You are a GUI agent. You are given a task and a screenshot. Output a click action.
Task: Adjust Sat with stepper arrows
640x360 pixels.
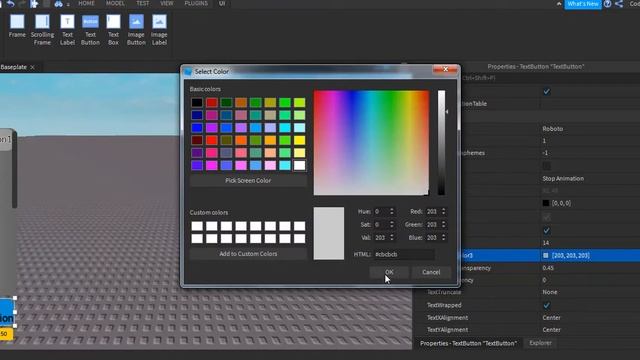392,224
